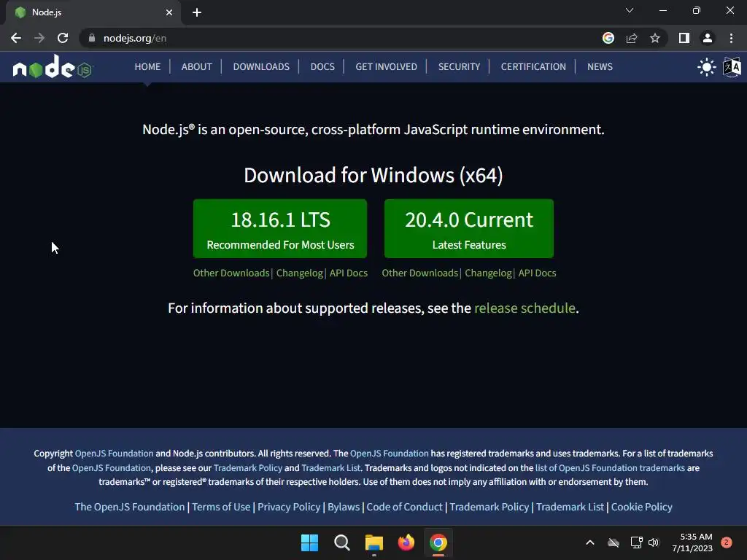Download 18.16.1 LTS version
Viewport: 747px width, 560px height.
tap(280, 228)
